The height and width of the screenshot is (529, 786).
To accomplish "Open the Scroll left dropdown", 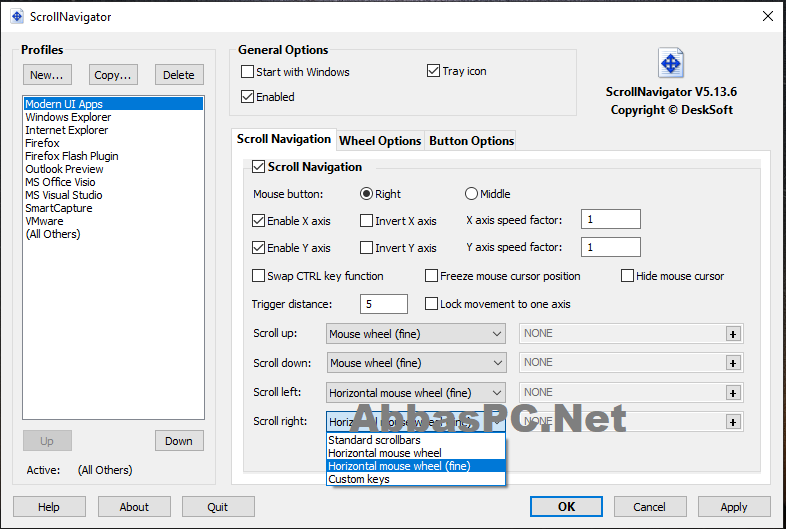I will pyautogui.click(x=416, y=393).
